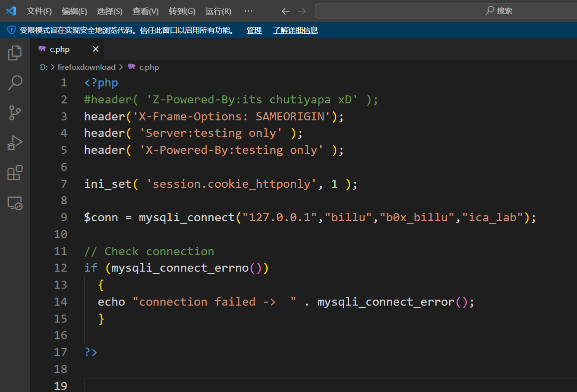Screen dimensions: 577x392
Task: Click the "127.0.0.1" host string
Action: click(x=280, y=217)
